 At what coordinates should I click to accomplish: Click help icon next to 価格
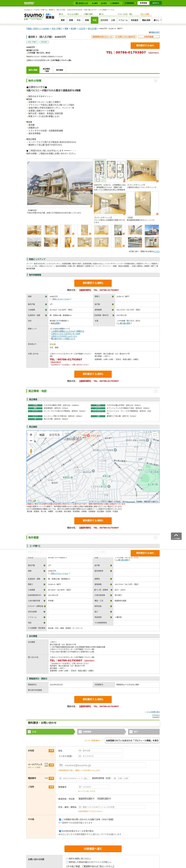[46, 297]
